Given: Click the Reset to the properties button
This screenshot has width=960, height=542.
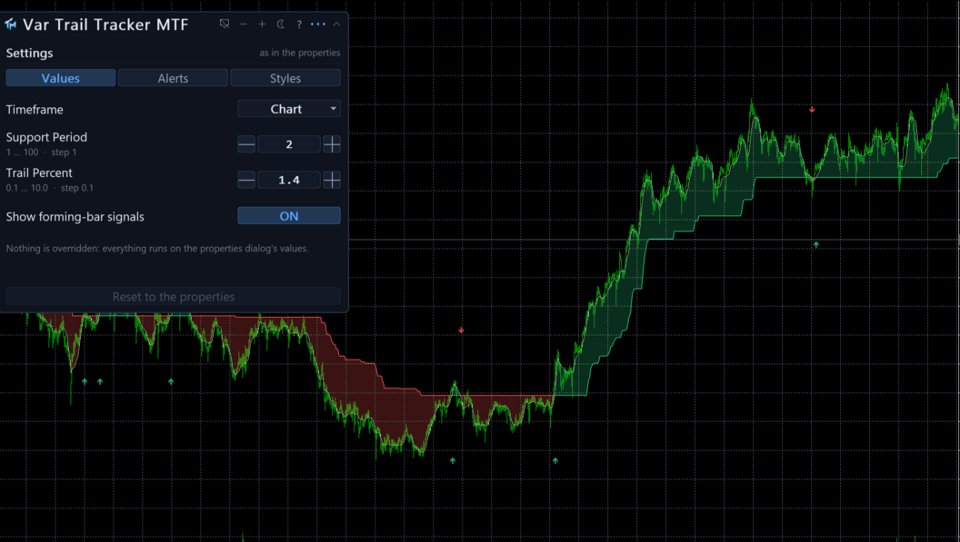Looking at the screenshot, I should 173,296.
